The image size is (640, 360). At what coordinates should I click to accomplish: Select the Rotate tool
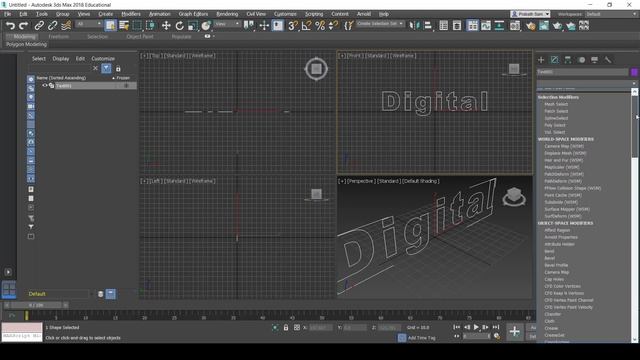179,26
